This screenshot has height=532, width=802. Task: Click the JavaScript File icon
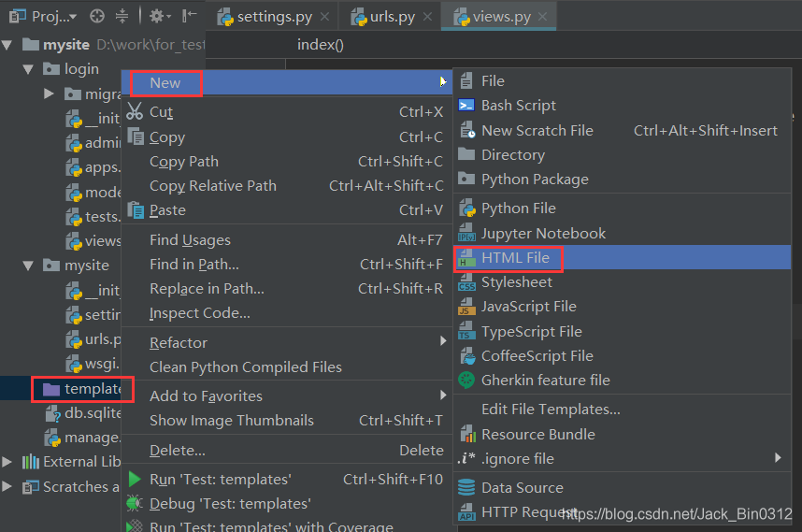click(465, 307)
